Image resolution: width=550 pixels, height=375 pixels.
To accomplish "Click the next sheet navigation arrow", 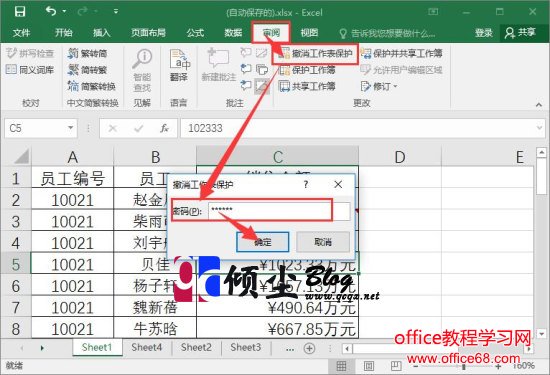I will tap(42, 348).
